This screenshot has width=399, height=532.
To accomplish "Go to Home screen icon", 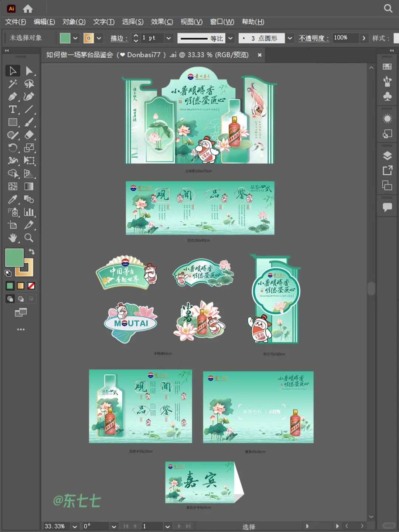I will point(28,8).
